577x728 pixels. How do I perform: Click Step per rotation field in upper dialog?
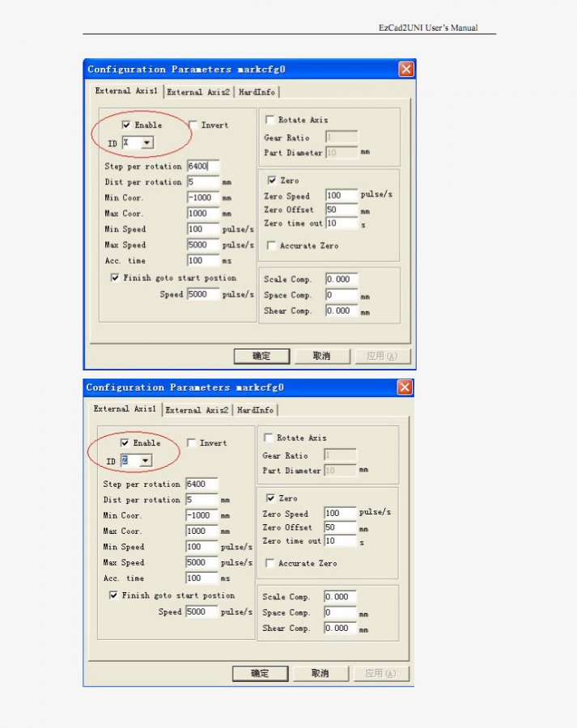202,167
